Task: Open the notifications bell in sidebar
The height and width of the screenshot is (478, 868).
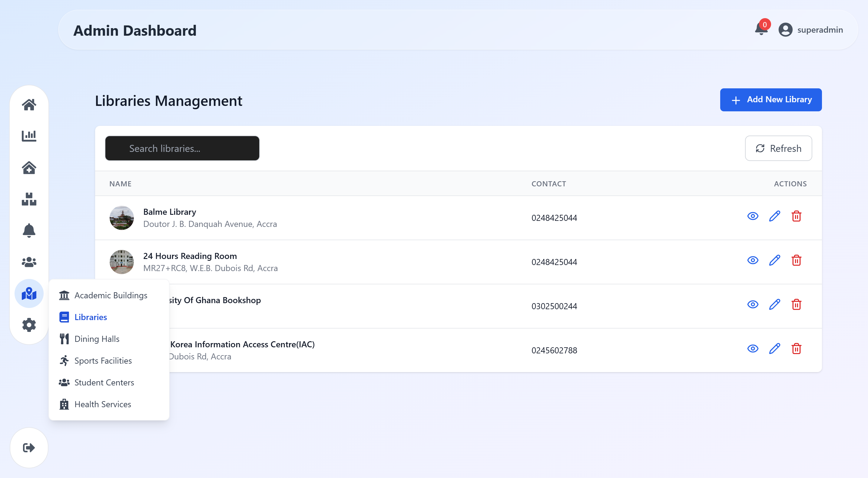Action: (29, 231)
